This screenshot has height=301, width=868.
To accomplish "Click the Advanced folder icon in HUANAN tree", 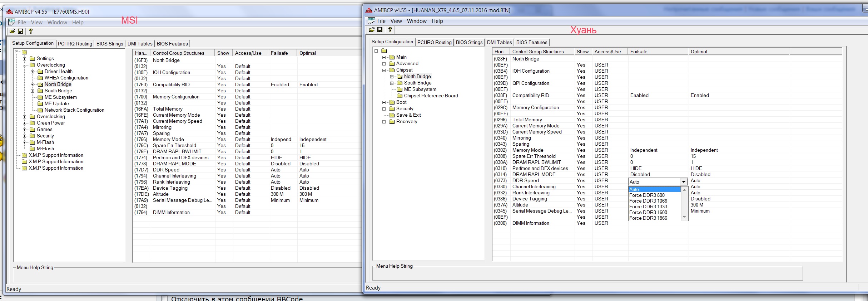I will [392, 64].
